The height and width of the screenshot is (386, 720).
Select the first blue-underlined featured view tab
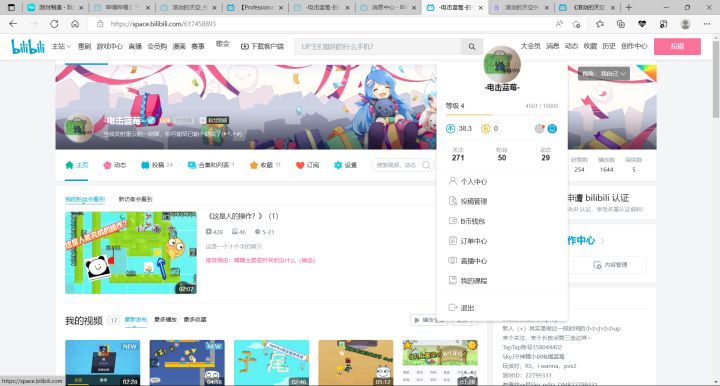tap(85, 199)
